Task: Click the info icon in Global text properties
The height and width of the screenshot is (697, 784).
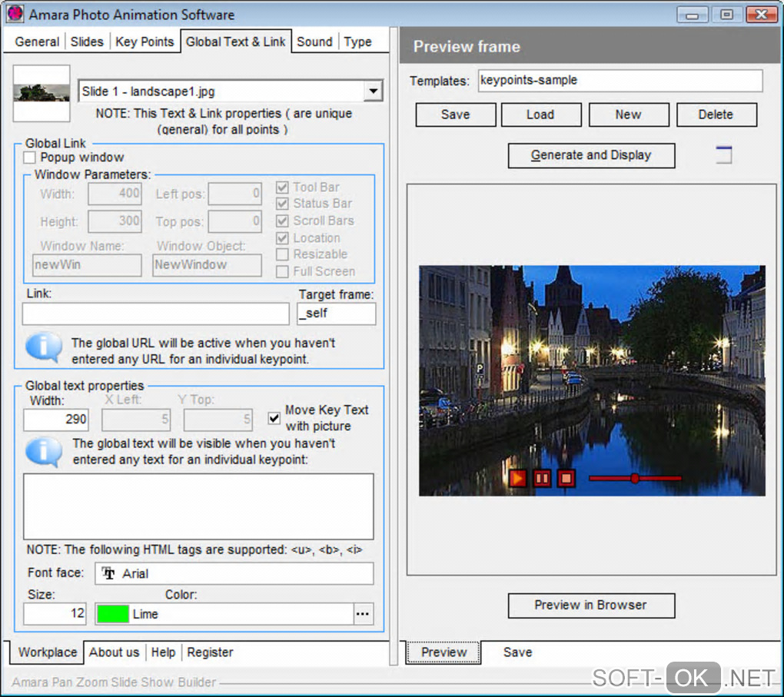Action: [44, 452]
